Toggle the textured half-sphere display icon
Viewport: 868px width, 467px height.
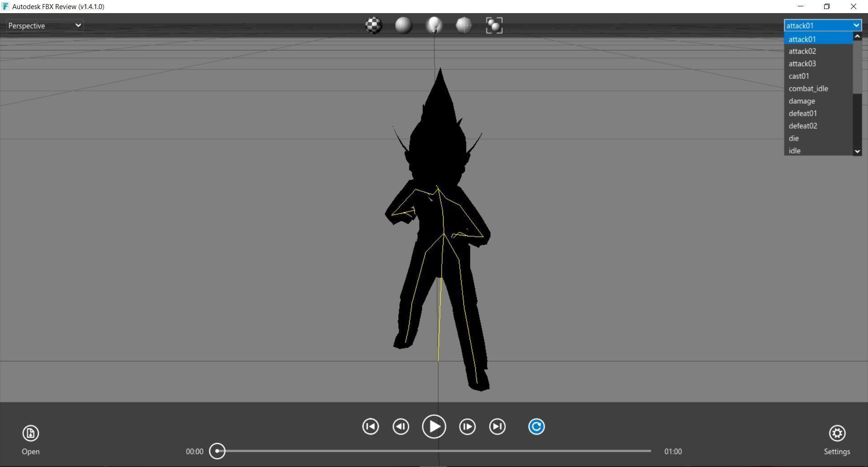(464, 25)
